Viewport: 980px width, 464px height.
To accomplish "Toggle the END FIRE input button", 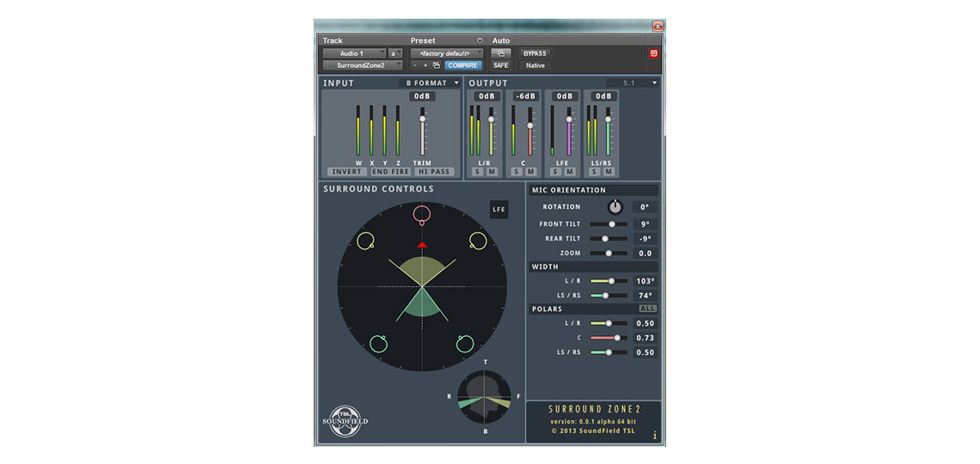I will 390,172.
